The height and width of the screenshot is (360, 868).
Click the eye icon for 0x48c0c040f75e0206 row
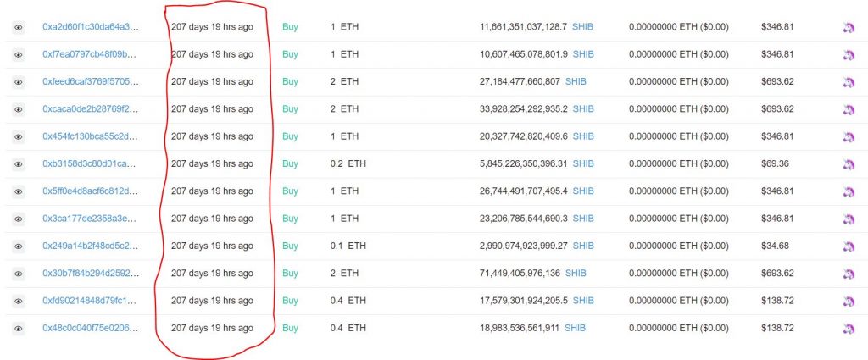(x=19, y=329)
